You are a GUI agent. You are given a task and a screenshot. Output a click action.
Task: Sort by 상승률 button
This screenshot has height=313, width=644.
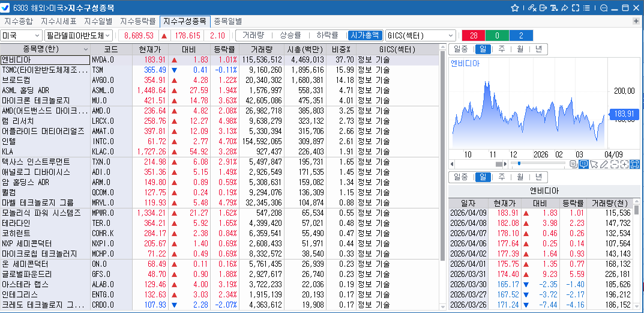tap(290, 35)
